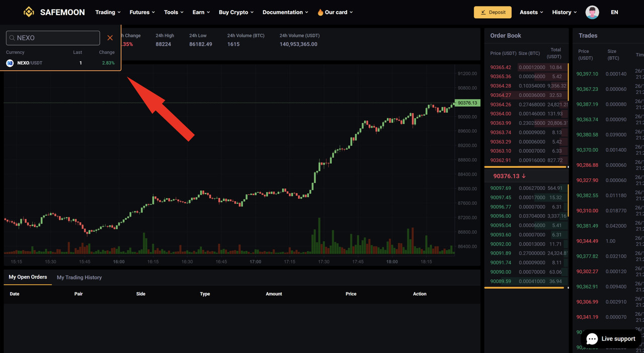Expand the Assets dropdown
The width and height of the screenshot is (644, 353).
click(x=531, y=12)
